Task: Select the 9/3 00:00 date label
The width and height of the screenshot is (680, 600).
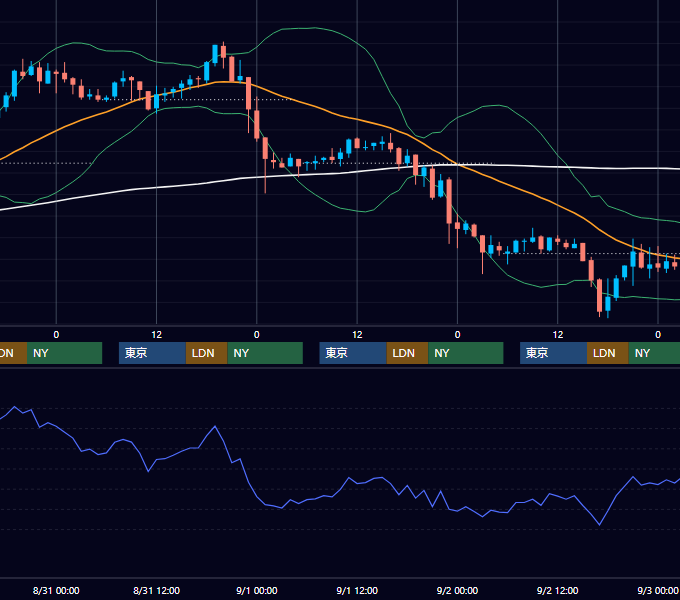Action: (x=657, y=590)
